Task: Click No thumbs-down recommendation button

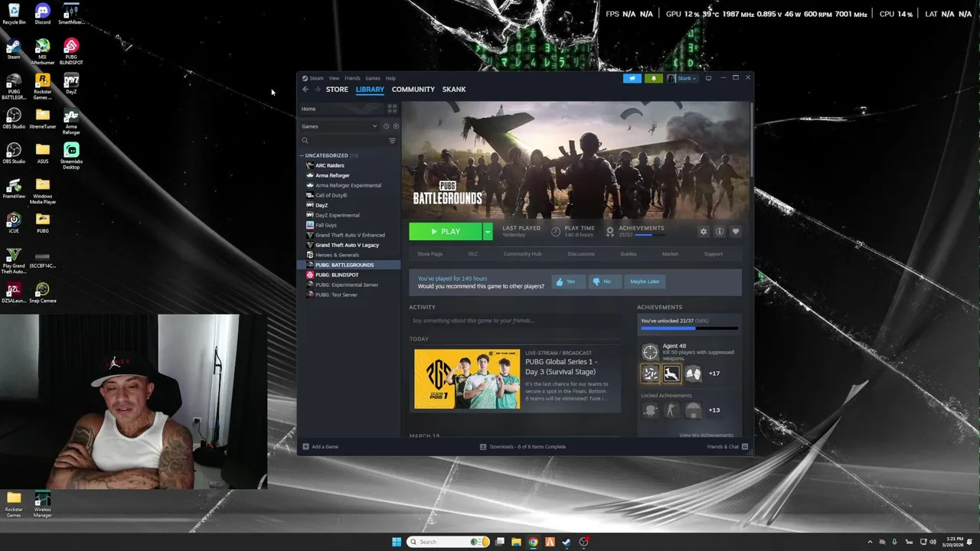Action: coord(604,282)
